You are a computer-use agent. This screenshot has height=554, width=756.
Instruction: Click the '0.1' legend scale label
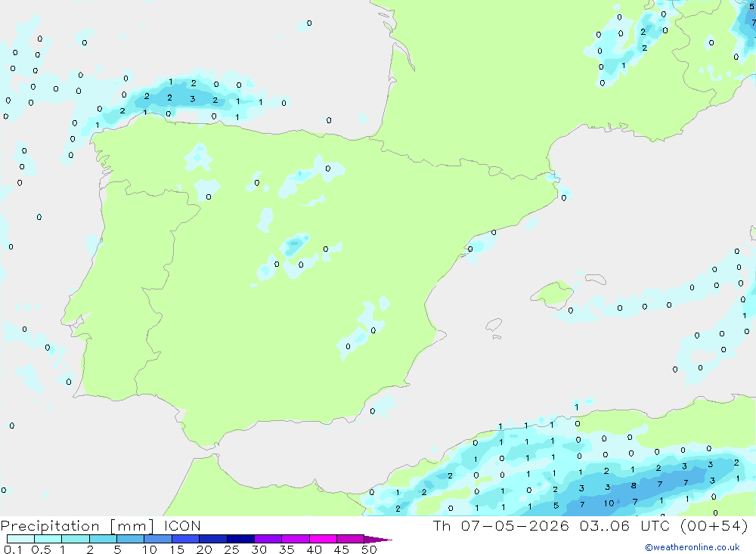pyautogui.click(x=13, y=549)
